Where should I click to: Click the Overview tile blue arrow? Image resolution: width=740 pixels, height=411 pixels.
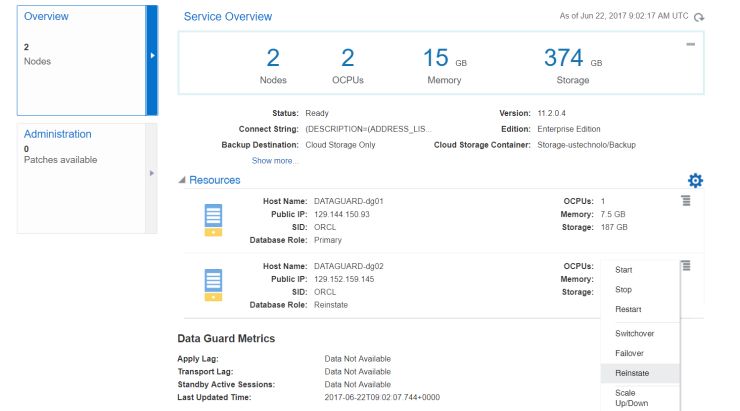click(x=152, y=56)
